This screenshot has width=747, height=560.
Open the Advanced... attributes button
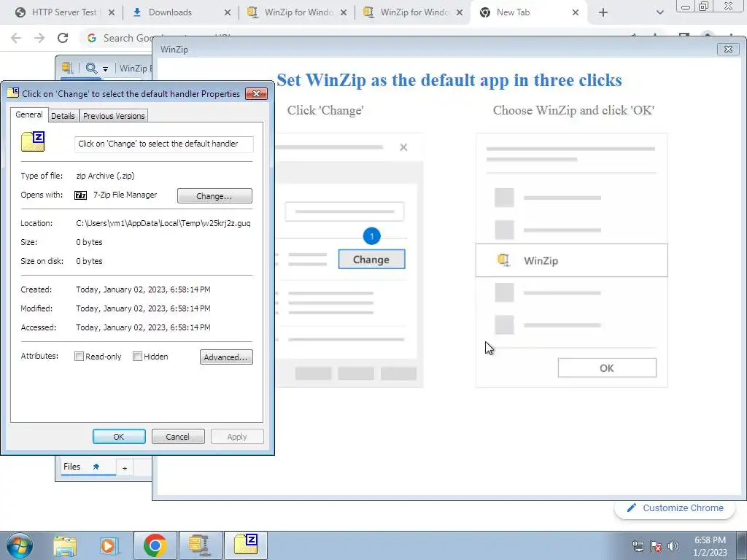226,357
